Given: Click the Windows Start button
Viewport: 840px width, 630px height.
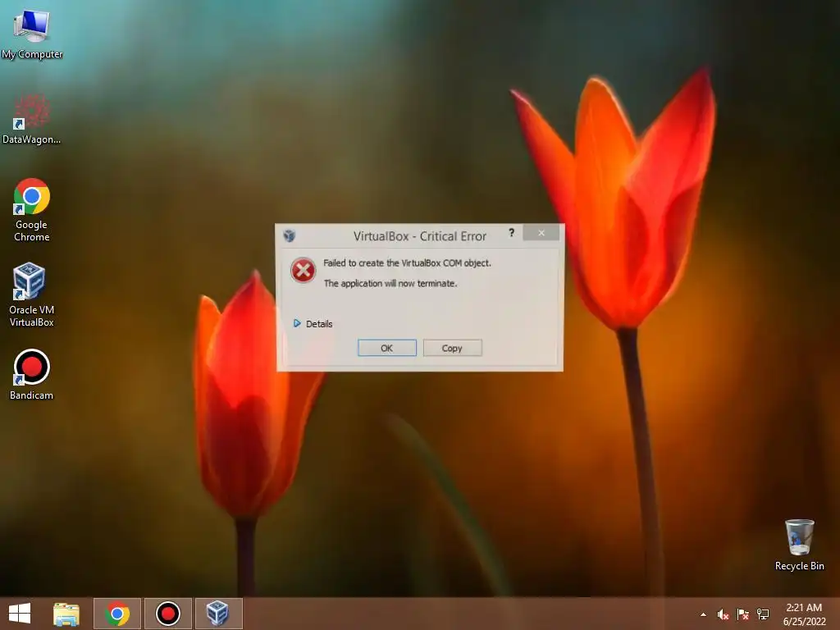Looking at the screenshot, I should [20, 614].
